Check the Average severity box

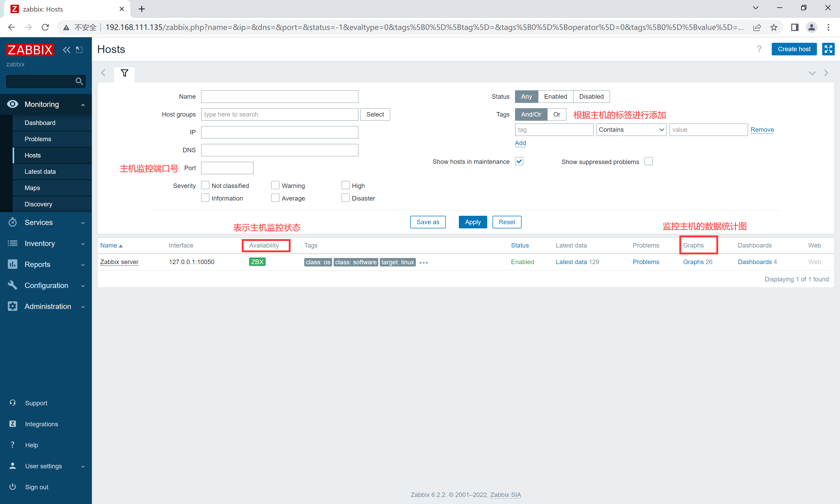pos(275,198)
